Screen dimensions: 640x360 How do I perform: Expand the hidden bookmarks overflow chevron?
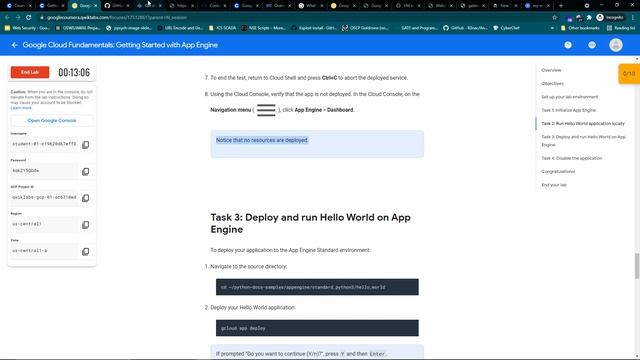point(552,28)
